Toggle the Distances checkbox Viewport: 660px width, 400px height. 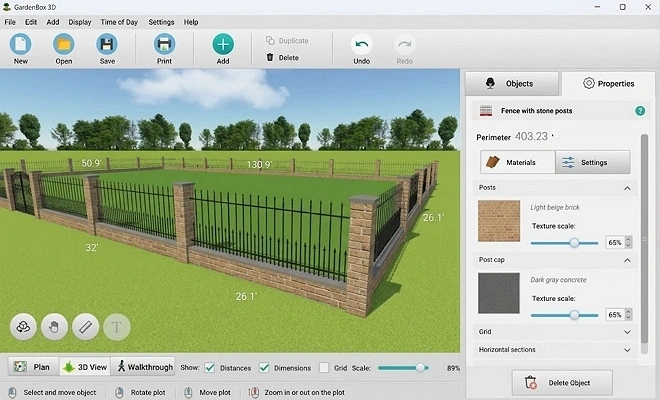pyautogui.click(x=210, y=368)
